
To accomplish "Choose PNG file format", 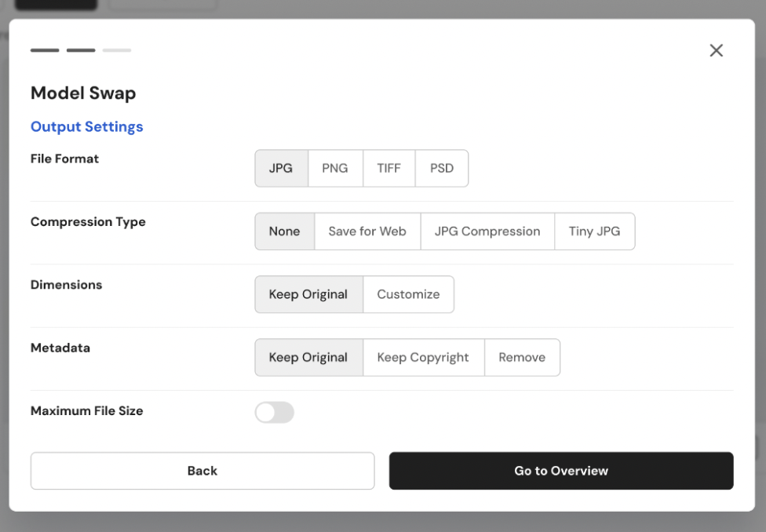I will click(335, 168).
